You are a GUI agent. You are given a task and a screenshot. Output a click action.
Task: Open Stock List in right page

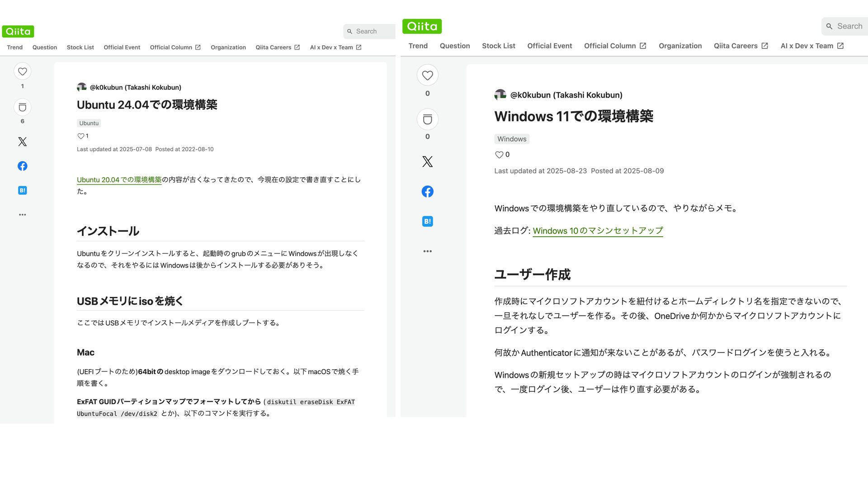(498, 46)
